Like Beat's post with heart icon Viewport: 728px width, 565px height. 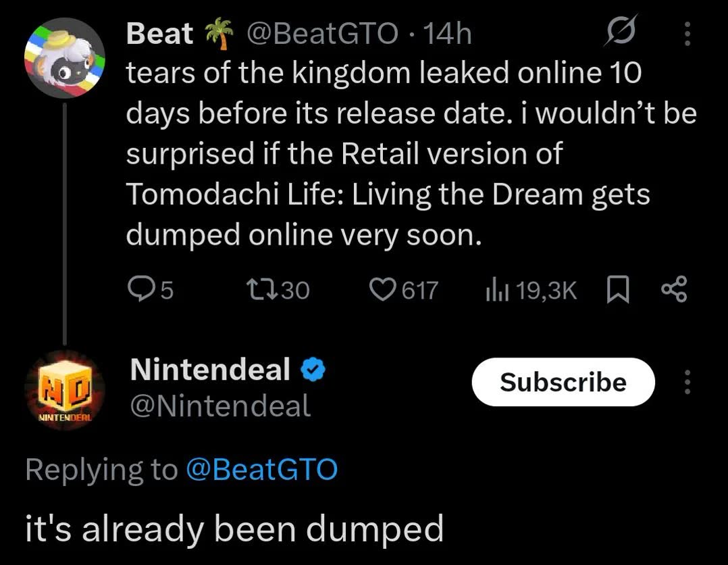403,289
